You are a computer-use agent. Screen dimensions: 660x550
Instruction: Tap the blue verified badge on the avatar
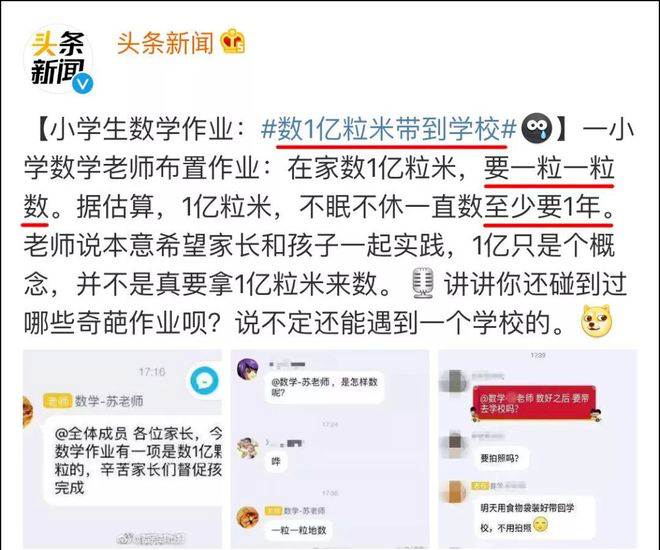click(82, 83)
